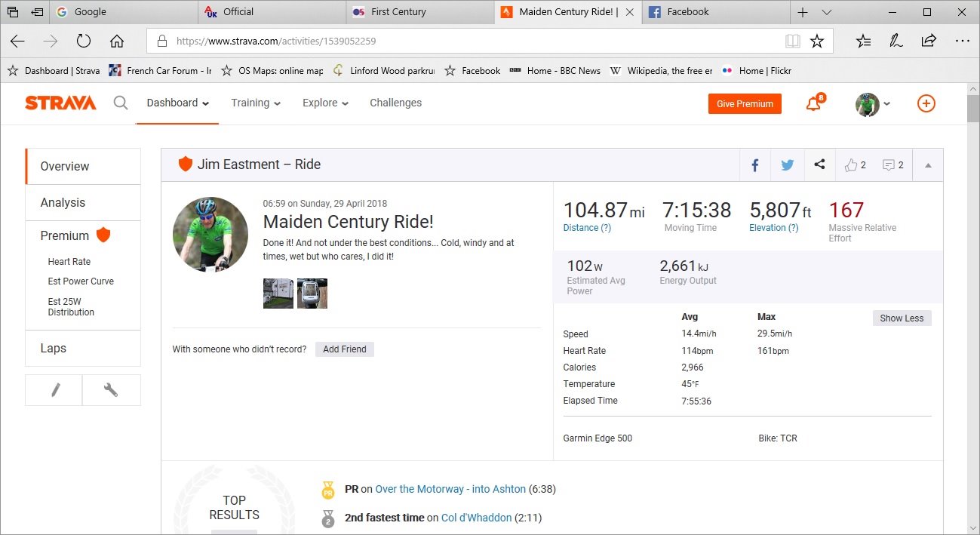Open Dashboard | Strava bookmark

tap(53, 70)
